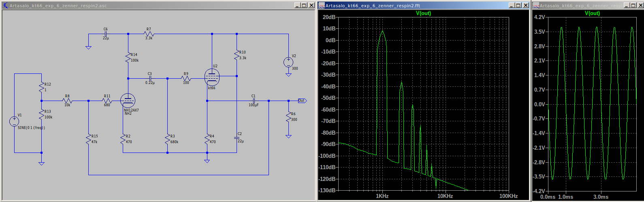Select resistor R8 10k symbol
Screen dimensions: 644x202
click(x=67, y=101)
